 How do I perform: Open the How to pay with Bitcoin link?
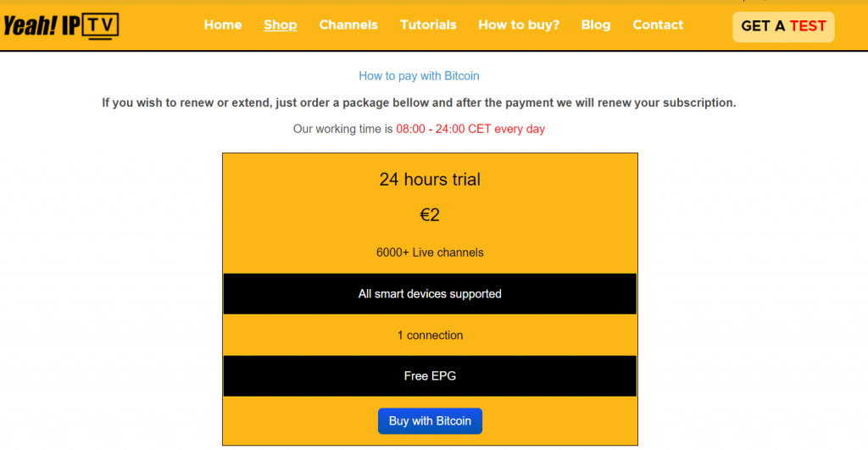[419, 75]
